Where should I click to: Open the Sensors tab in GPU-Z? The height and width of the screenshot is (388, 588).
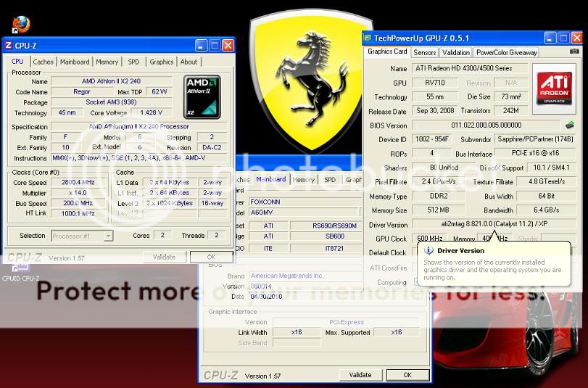424,52
